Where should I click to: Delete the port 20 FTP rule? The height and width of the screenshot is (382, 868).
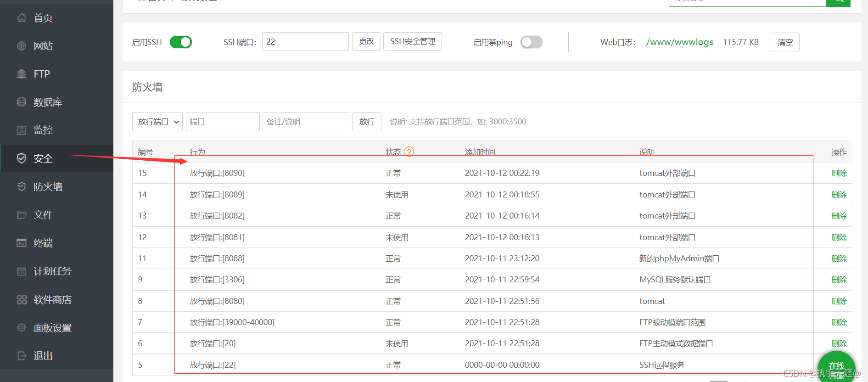click(839, 343)
